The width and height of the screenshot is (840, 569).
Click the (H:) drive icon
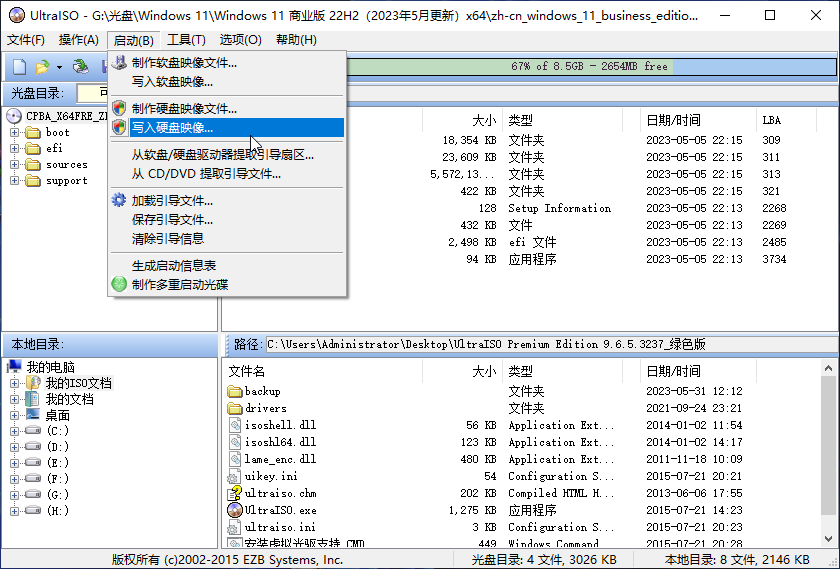click(x=33, y=510)
